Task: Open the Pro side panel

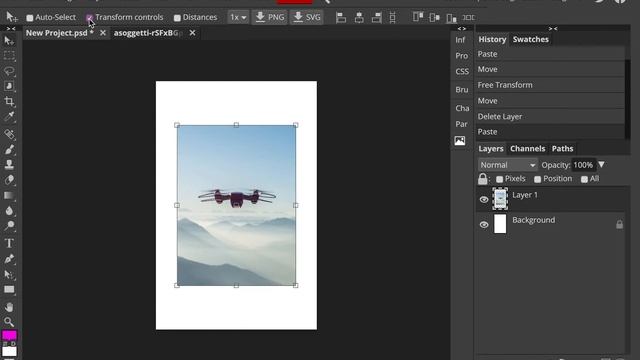Action: tap(461, 56)
